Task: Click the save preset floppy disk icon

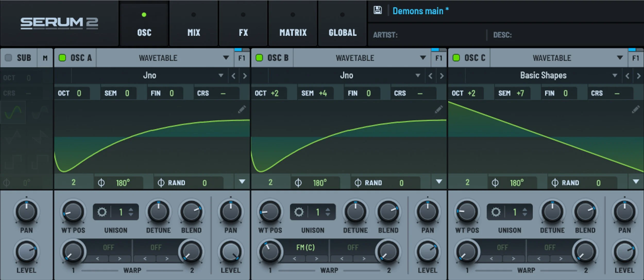Action: click(378, 10)
